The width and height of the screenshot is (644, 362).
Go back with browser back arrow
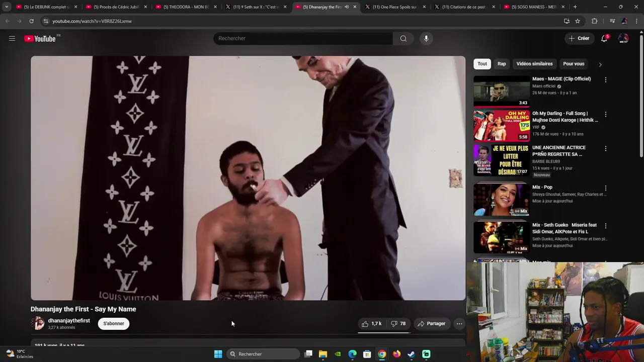click(7, 21)
